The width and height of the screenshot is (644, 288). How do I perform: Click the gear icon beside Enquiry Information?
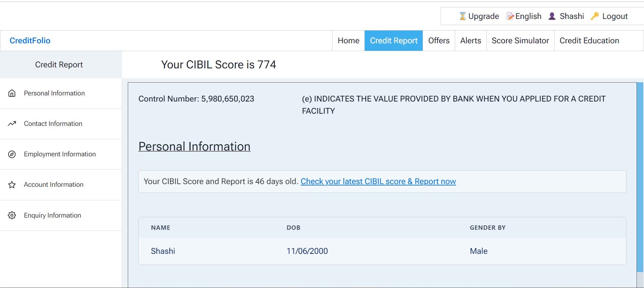pos(12,215)
